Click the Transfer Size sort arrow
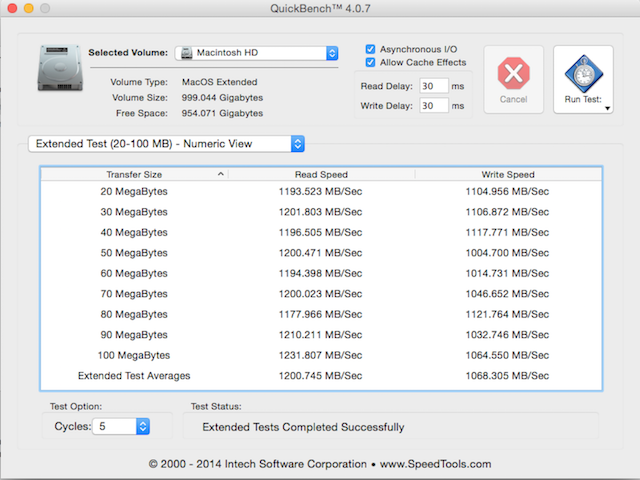 (x=220, y=174)
